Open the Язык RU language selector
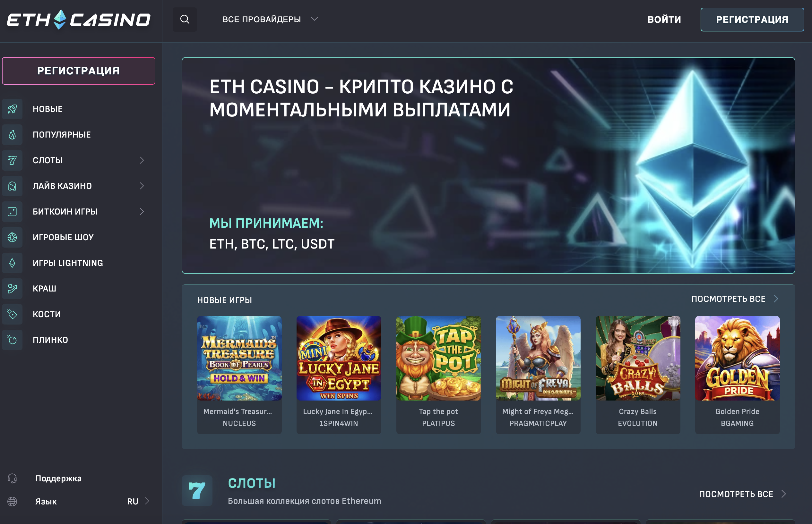 (x=79, y=501)
